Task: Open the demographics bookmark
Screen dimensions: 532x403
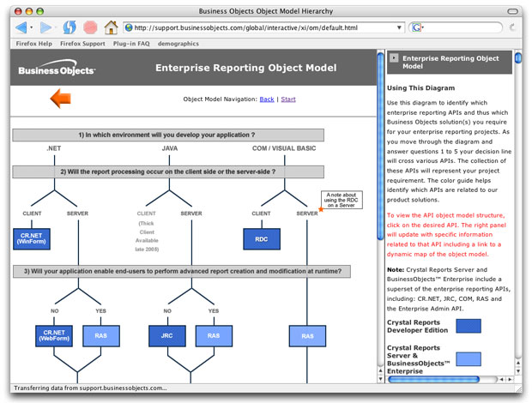Action: [178, 44]
